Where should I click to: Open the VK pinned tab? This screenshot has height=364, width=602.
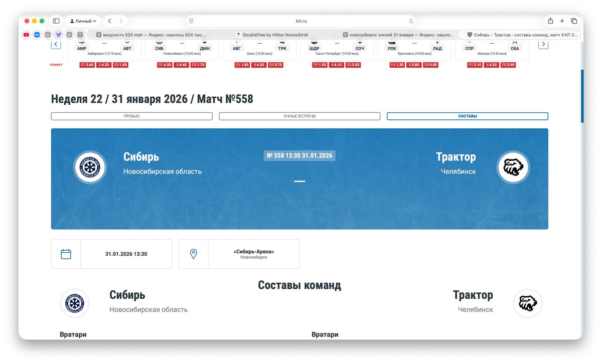tap(37, 35)
